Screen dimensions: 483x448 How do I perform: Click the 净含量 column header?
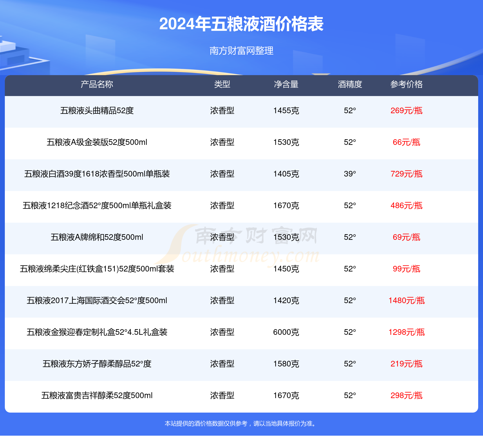tap(286, 85)
